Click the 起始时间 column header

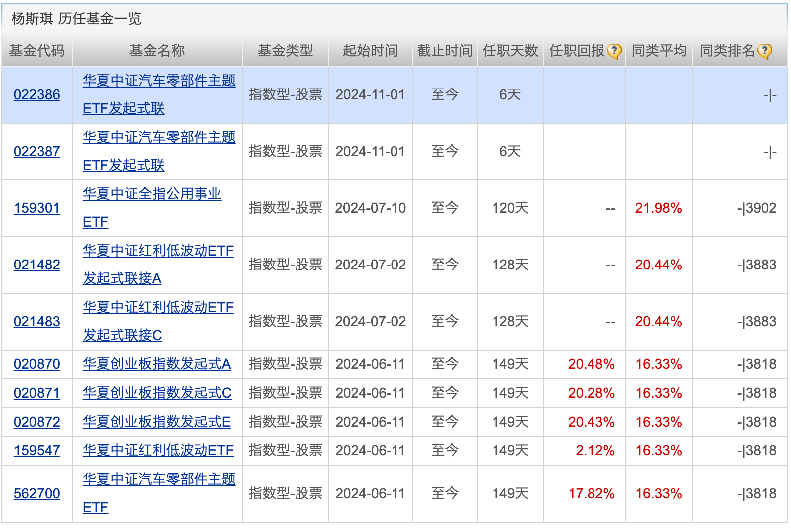370,51
